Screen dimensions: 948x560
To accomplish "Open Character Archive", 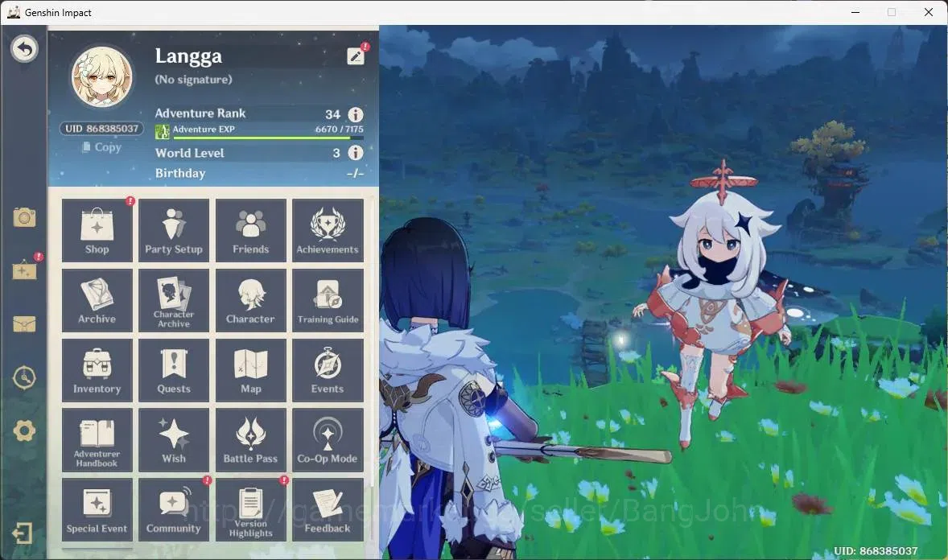I will pos(174,301).
